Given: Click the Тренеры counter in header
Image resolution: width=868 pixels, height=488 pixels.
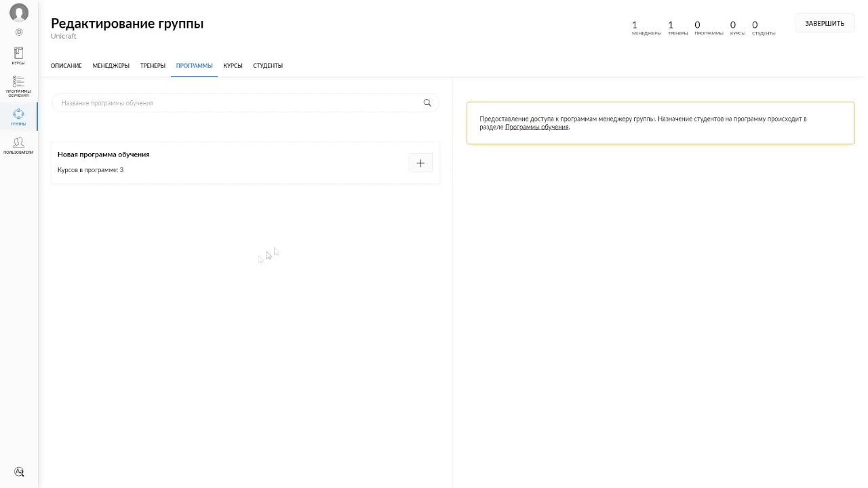Looking at the screenshot, I should click(x=677, y=28).
